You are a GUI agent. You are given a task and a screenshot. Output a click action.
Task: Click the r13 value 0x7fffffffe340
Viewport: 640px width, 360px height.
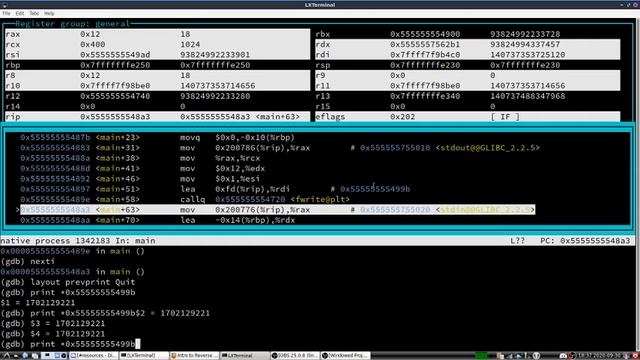pos(425,96)
